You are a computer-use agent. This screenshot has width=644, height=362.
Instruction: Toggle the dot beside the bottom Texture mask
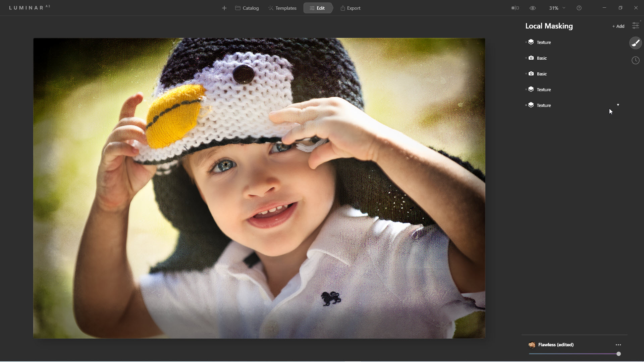tap(526, 105)
